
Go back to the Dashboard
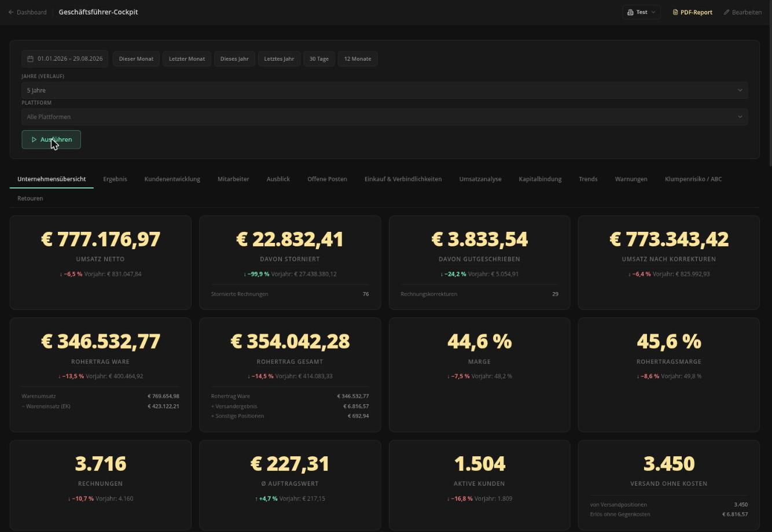coord(27,12)
